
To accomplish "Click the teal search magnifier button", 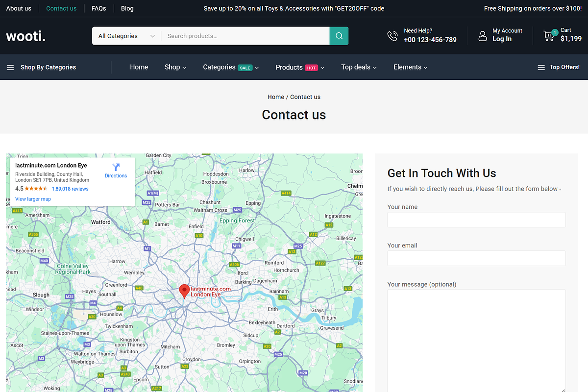I will 339,36.
